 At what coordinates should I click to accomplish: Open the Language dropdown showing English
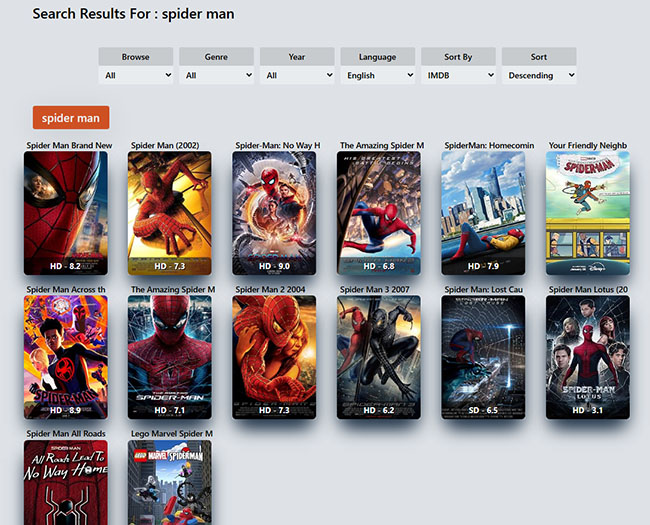[378, 75]
